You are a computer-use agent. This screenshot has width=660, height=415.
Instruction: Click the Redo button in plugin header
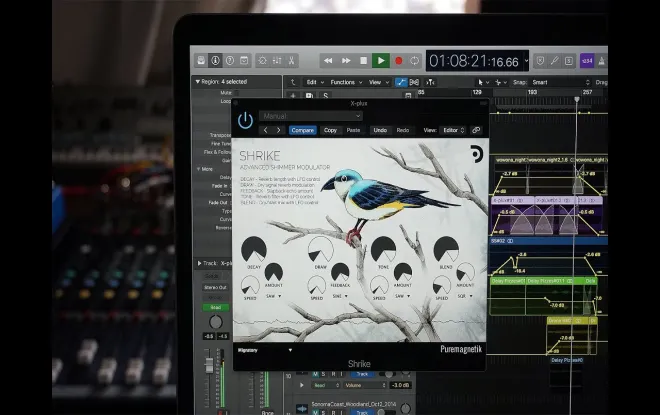(x=403, y=130)
